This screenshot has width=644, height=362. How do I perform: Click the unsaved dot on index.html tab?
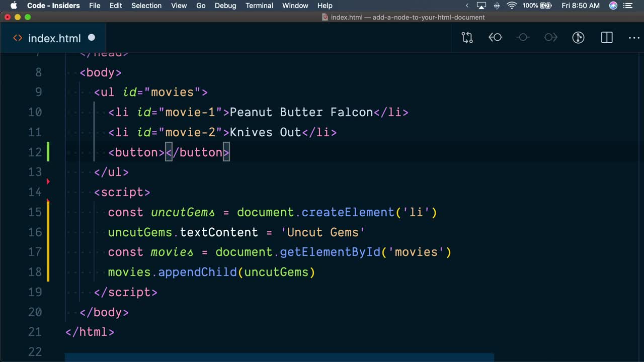[x=92, y=38]
